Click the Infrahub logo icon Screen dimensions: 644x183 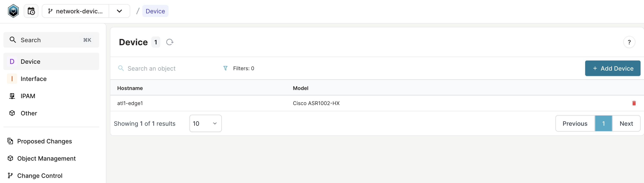pos(13,11)
